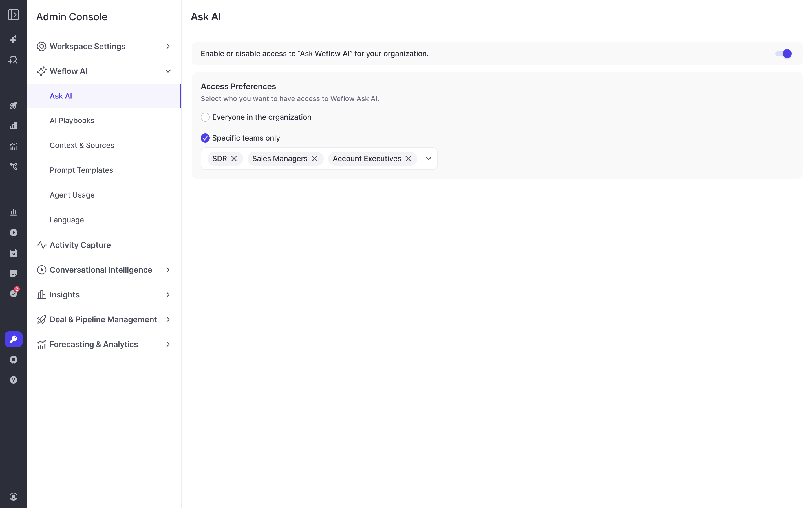Click Workspace Settings label
The image size is (812, 508).
(88, 46)
